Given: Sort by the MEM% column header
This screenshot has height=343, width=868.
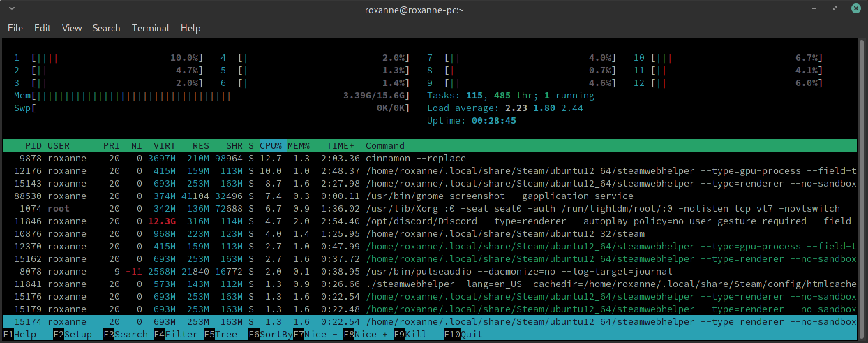Looking at the screenshot, I should pos(299,146).
